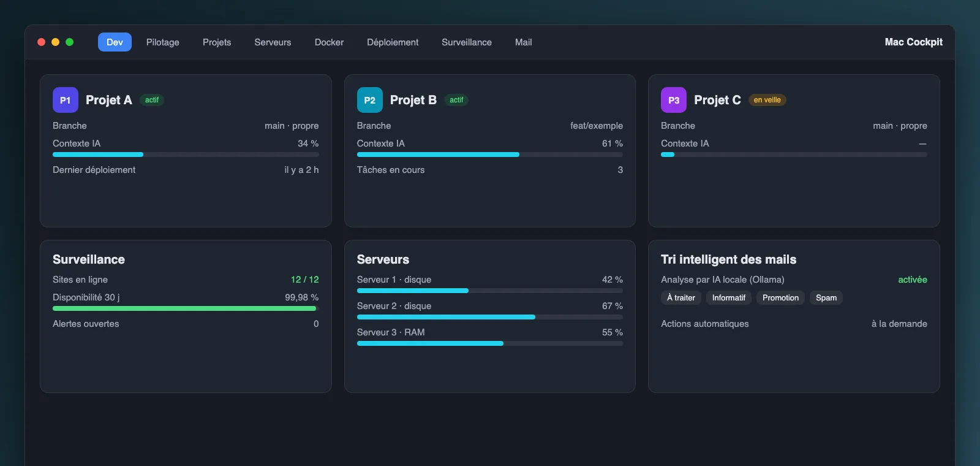This screenshot has height=466, width=980.
Task: Click the 'actif' badge next to Projet A
Action: [152, 100]
